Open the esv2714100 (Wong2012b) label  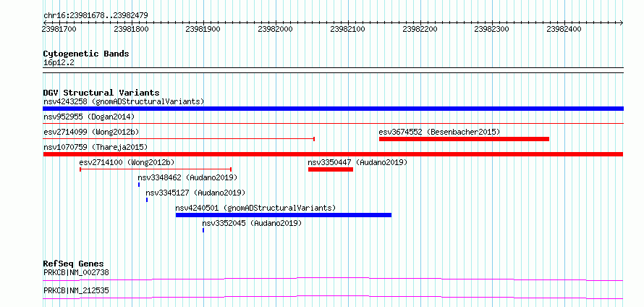click(x=127, y=162)
